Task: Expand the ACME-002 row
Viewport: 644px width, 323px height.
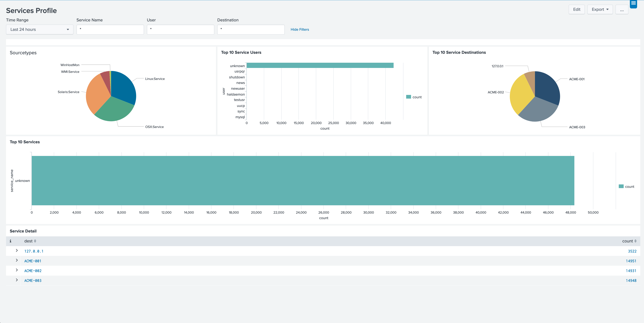Action: click(17, 270)
